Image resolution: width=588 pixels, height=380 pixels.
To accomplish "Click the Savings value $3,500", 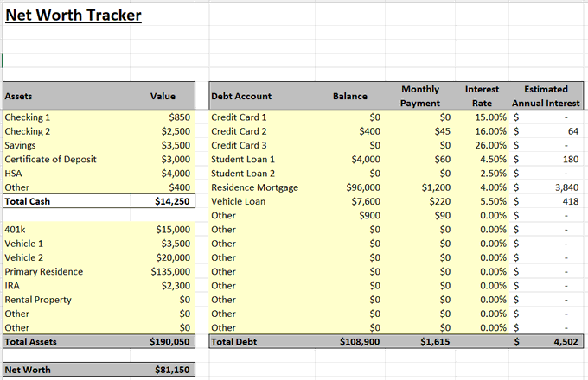I will (x=176, y=145).
